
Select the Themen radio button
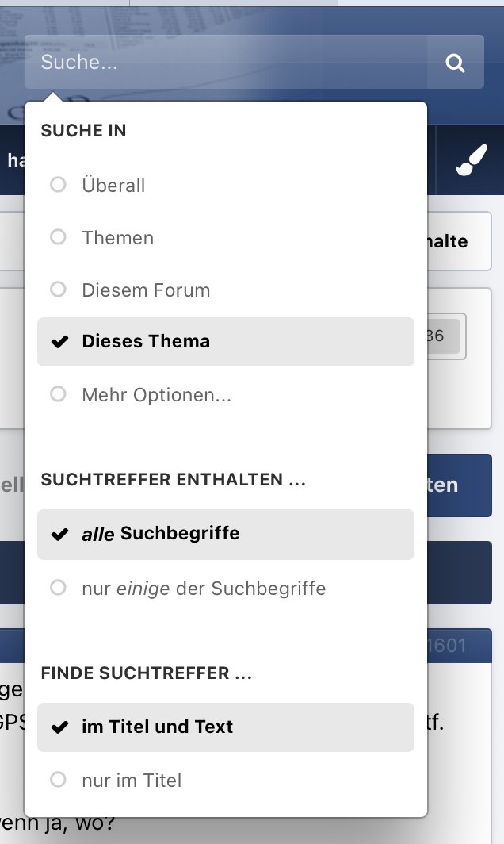(58, 237)
